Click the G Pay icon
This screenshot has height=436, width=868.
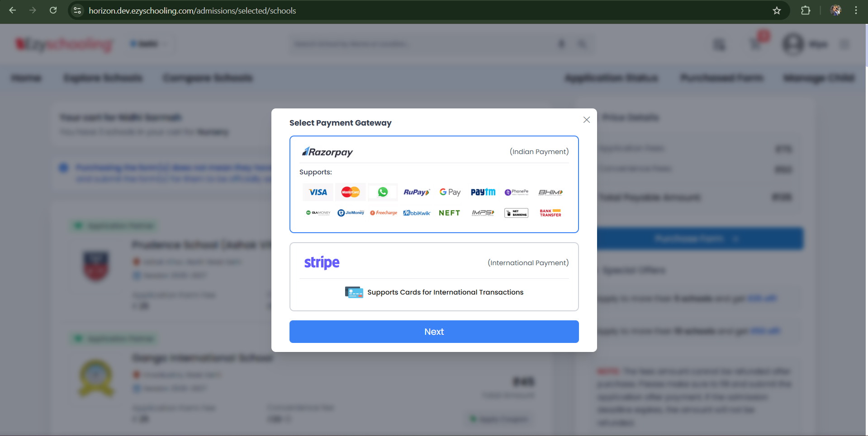[450, 192]
